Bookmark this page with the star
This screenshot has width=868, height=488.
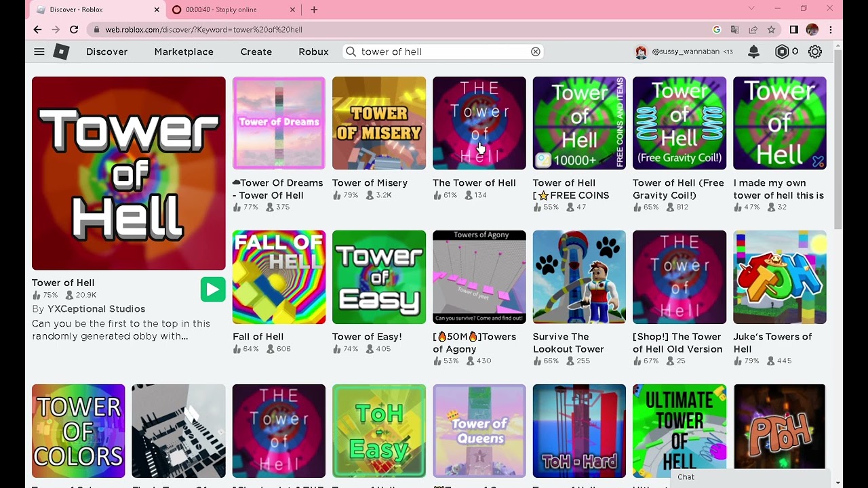click(x=771, y=30)
